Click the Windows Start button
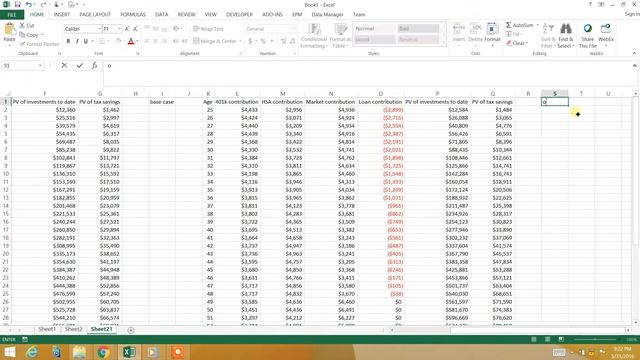 [9, 352]
